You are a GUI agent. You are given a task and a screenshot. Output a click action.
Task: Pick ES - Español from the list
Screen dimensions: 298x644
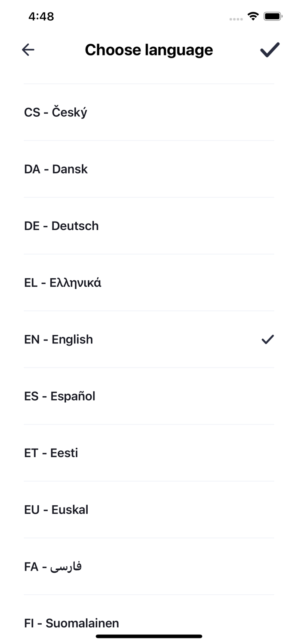(x=149, y=396)
